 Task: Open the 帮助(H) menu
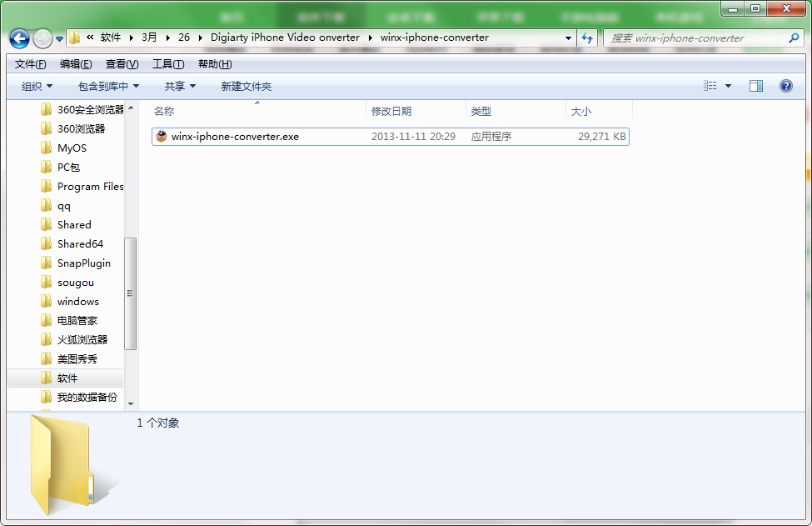(x=215, y=64)
